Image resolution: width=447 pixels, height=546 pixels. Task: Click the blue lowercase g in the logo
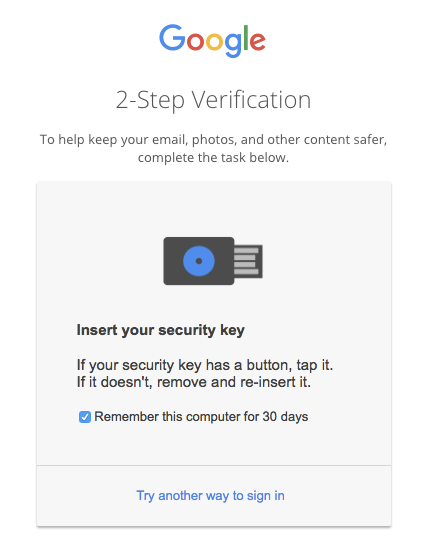point(233,45)
